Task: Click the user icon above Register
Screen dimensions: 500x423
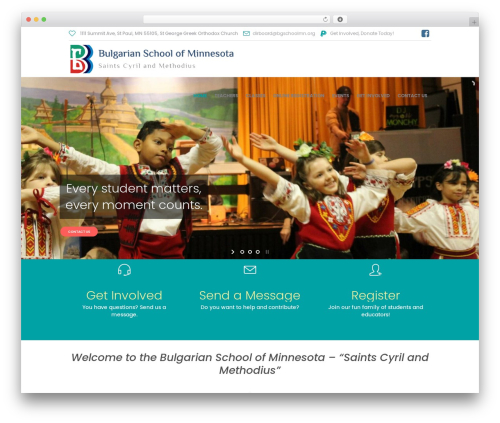Action: click(375, 270)
